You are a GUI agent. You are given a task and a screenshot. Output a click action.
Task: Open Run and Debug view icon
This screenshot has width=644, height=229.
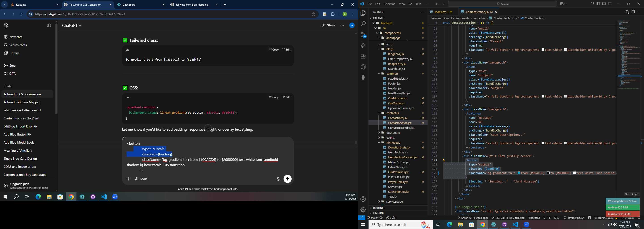[363, 45]
